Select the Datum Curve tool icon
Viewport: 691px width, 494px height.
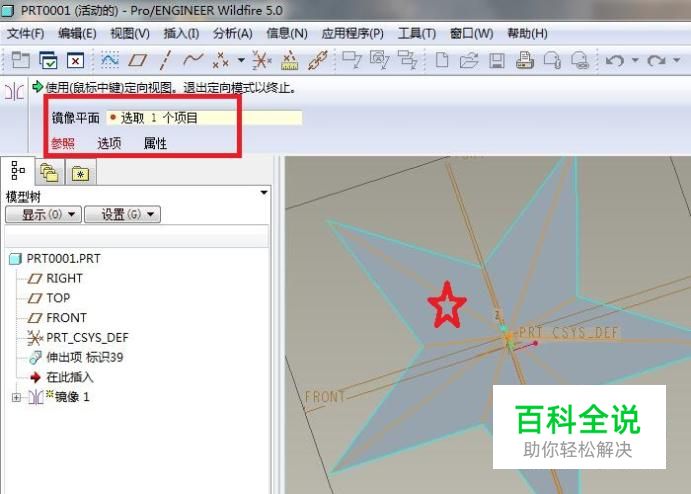(193, 59)
